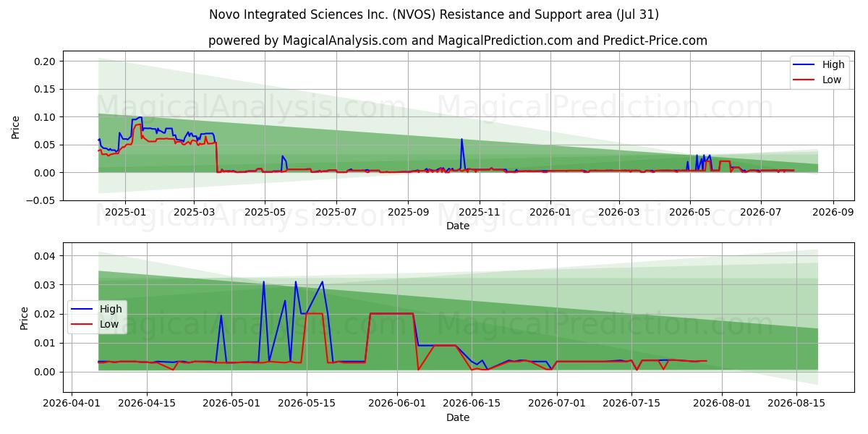This screenshot has height=434, width=868.
Task: Click the '2026-05-15' date label on bottom axis
Action: 307,404
